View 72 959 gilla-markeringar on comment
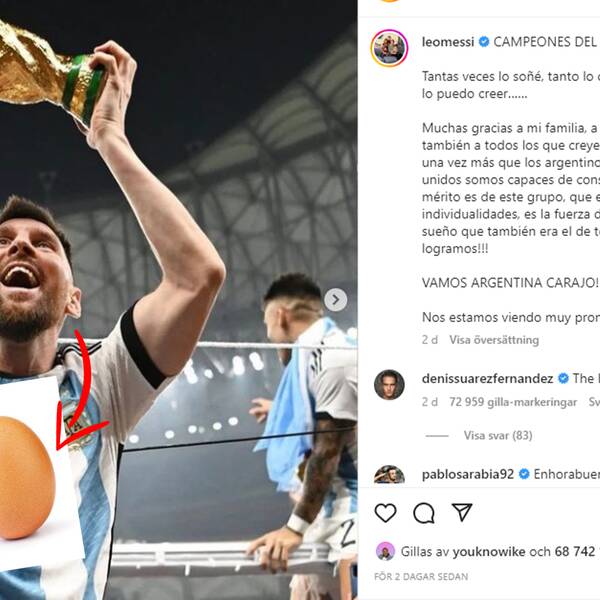 point(513,402)
